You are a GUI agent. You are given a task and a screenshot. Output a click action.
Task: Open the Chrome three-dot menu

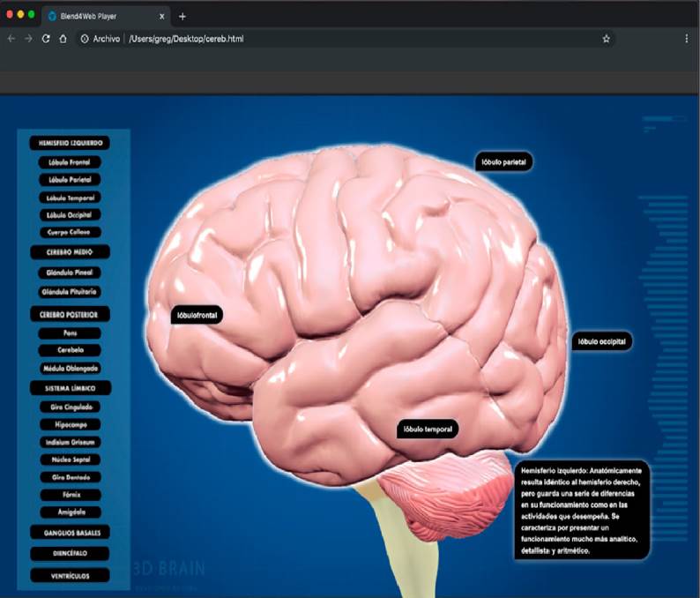(x=687, y=39)
